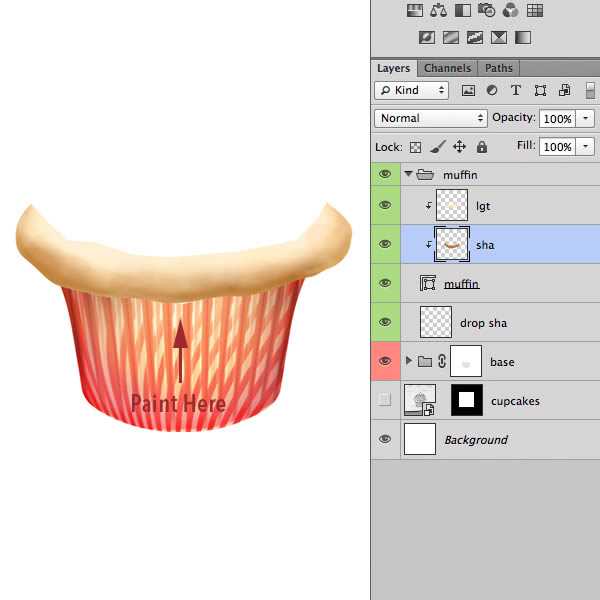Open the Paths tab

point(498,68)
